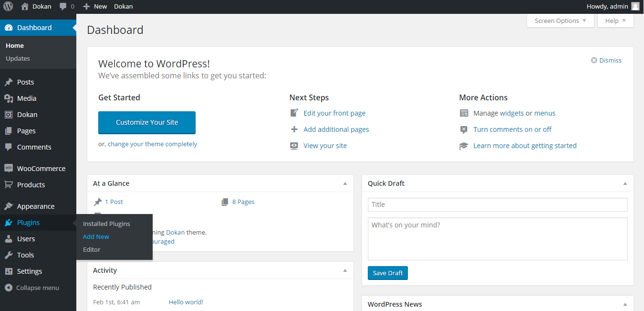The width and height of the screenshot is (644, 311).
Task: Click the Dokan icon in sidebar menu
Action: (9, 115)
